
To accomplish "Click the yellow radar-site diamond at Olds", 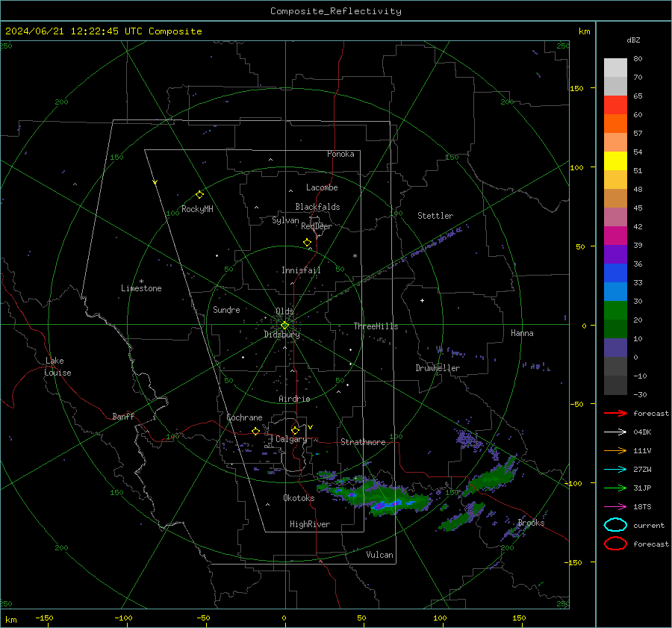I will (284, 326).
